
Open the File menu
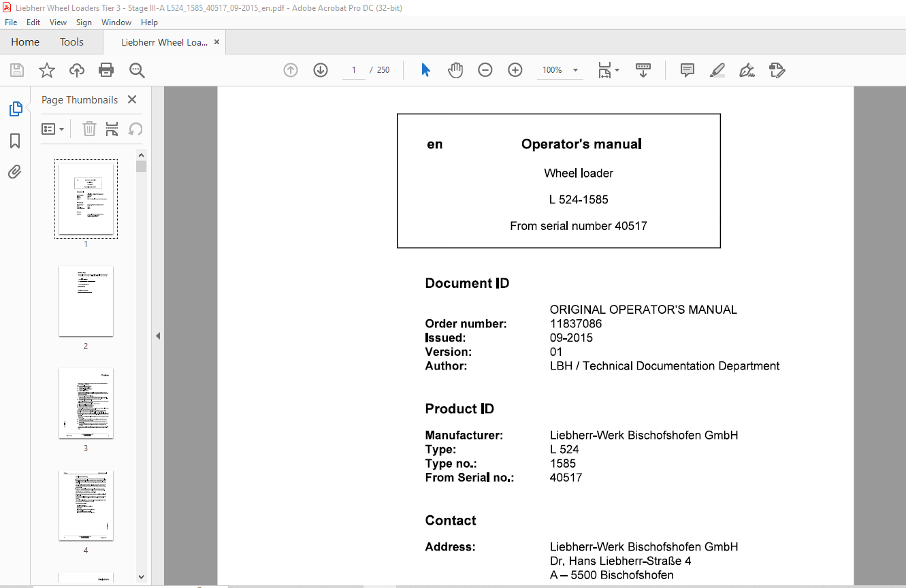point(11,22)
